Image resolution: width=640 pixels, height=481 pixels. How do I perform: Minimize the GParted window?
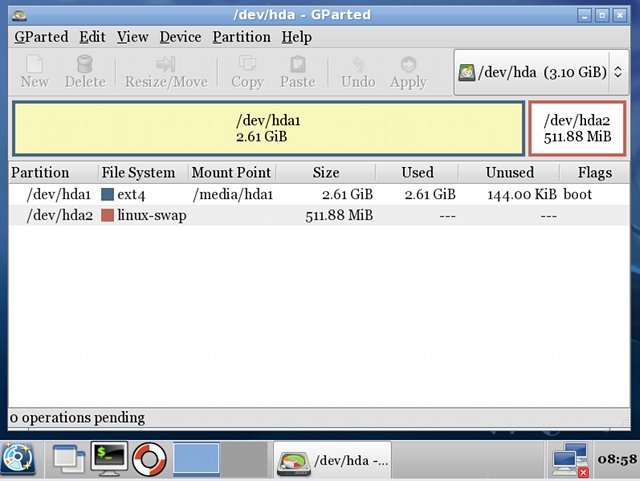(x=584, y=16)
